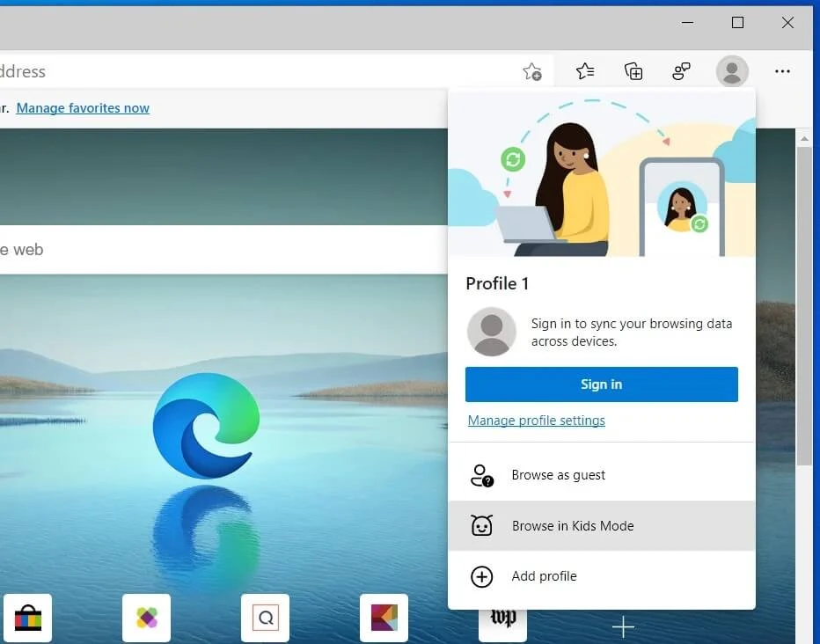Open the search quick link tile
This screenshot has width=820, height=644.
265,618
